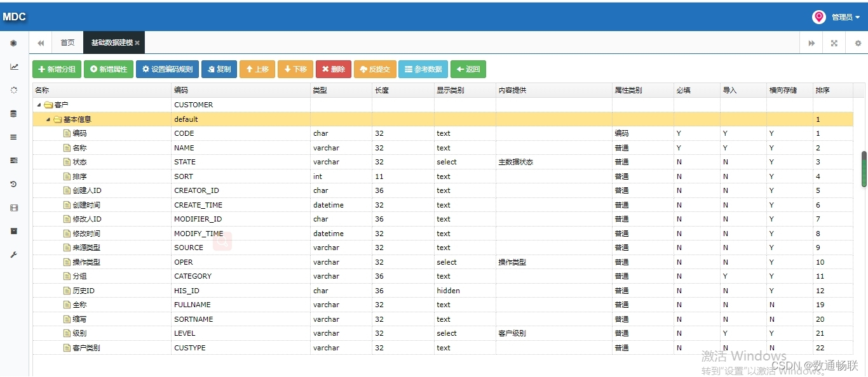Open the film strip sidebar icon
Screen dimensions: 868x377
(14, 208)
